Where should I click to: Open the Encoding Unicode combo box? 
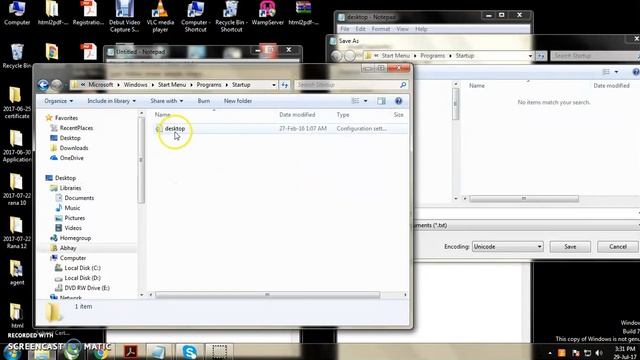click(x=507, y=247)
